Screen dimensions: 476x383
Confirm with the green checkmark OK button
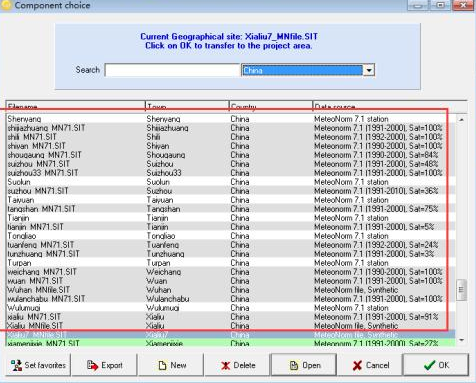[x=436, y=365]
